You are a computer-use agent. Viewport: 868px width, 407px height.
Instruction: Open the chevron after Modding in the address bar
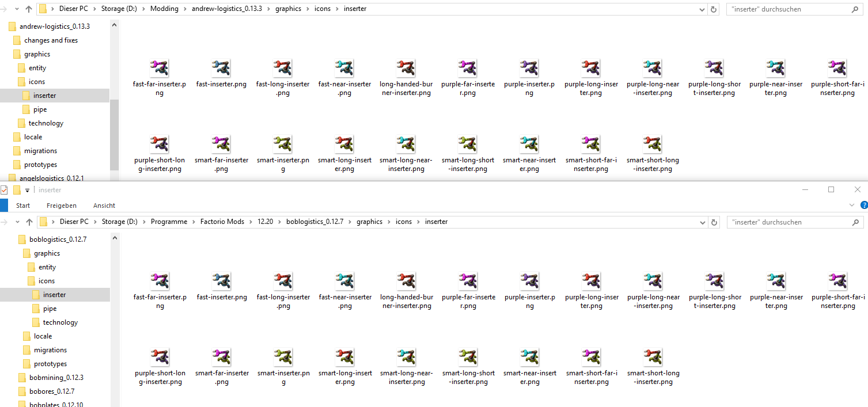185,9
